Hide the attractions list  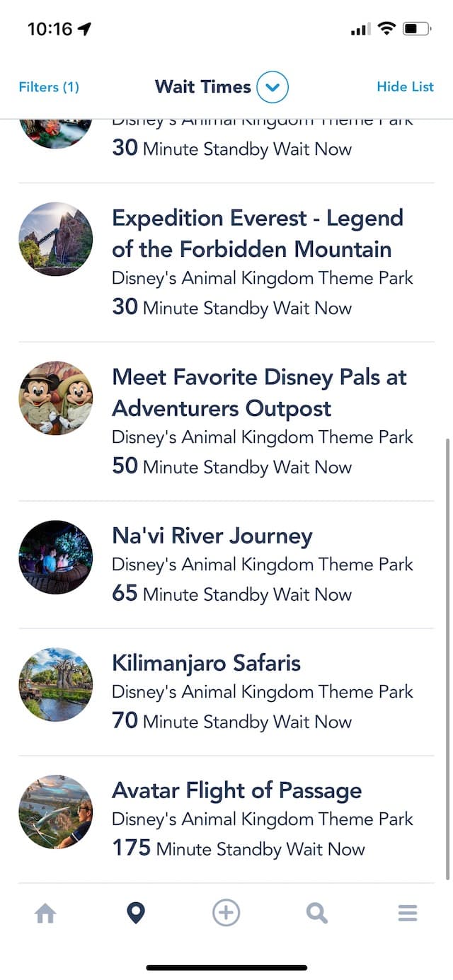[x=405, y=86]
